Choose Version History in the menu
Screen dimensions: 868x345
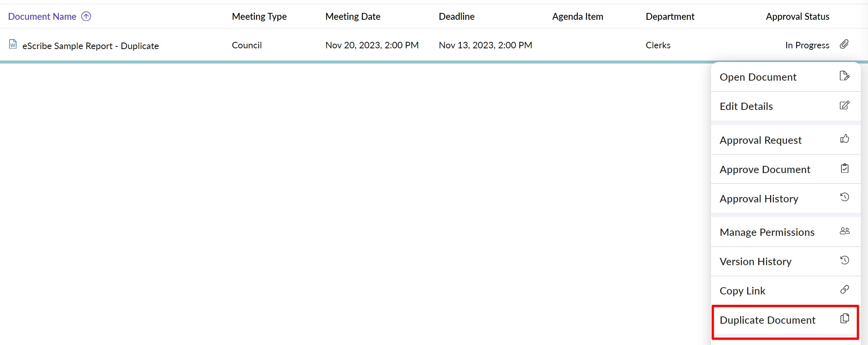click(755, 262)
